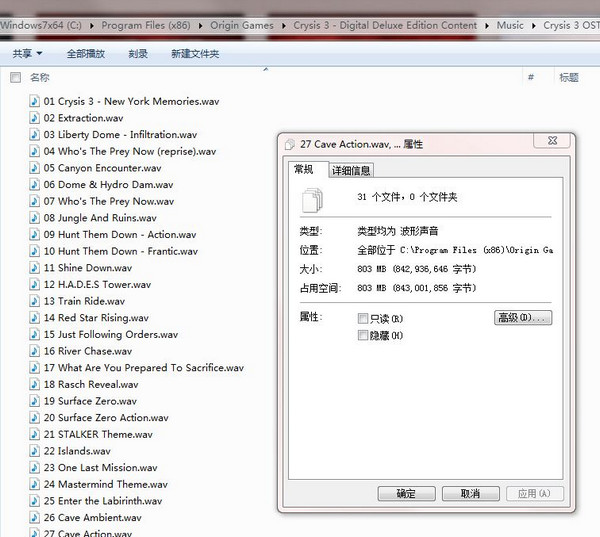600x537 pixels.
Task: Click audio icon of 05 Canyon Encounter.wav
Action: [34, 168]
